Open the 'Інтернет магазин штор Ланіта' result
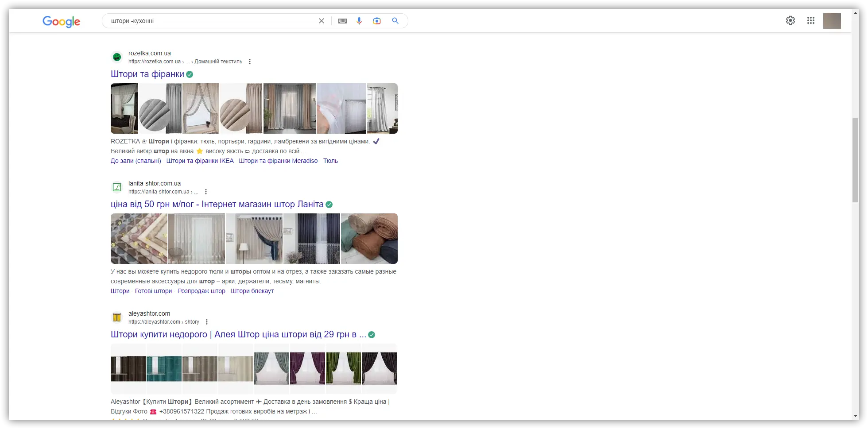Screen dimensions: 868x429 pos(217,204)
